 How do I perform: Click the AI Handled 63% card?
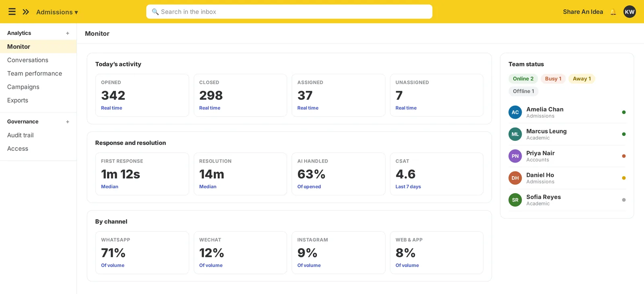click(x=339, y=174)
